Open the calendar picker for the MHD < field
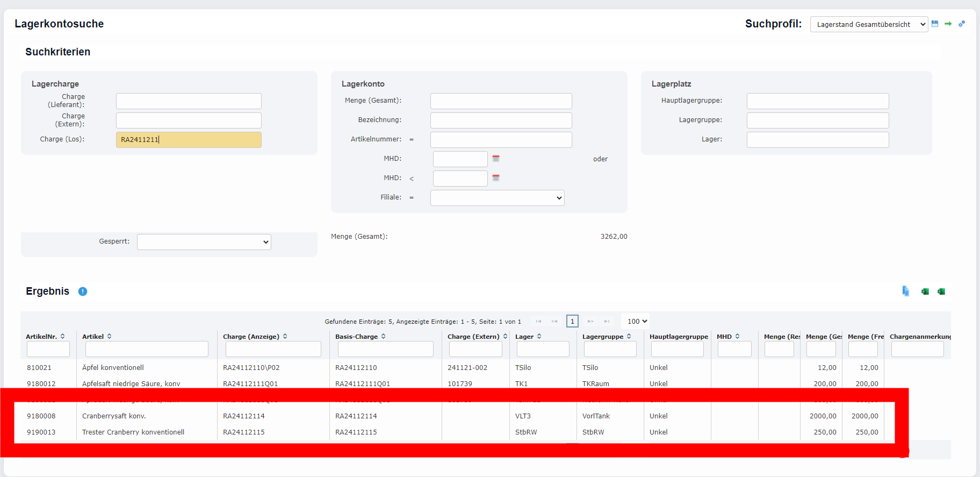The height and width of the screenshot is (477, 980). click(x=496, y=178)
